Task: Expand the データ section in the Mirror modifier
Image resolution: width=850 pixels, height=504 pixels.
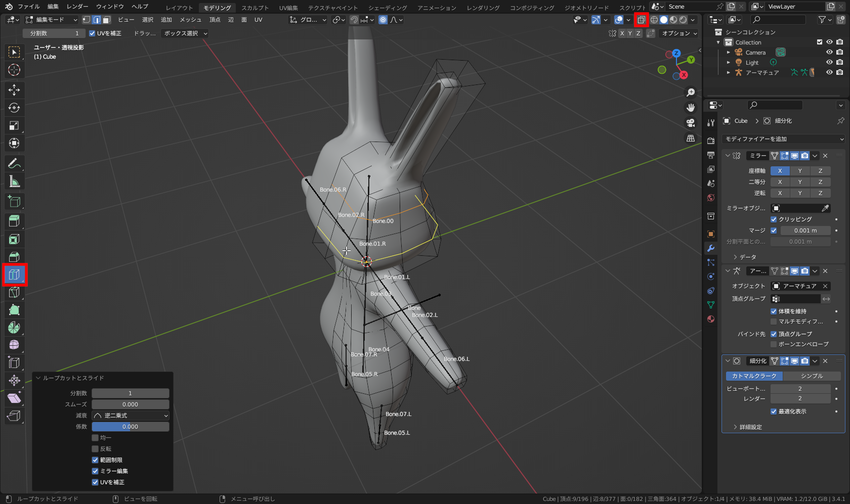Action: tap(745, 257)
